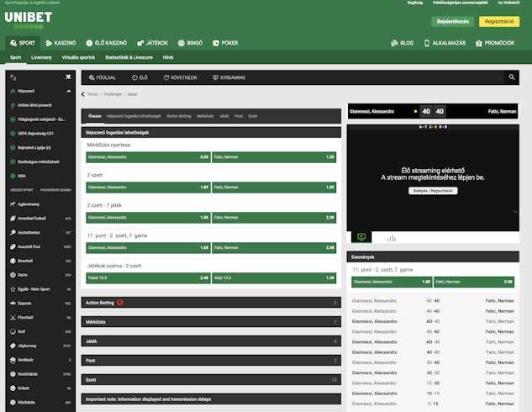Click the Kosárlabda icon in sidebar

(13, 374)
